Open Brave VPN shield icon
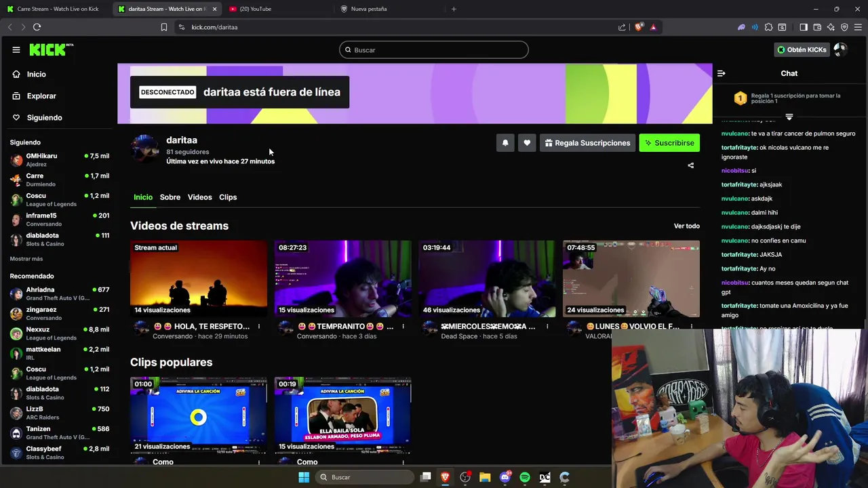The image size is (868, 488). 844,27
